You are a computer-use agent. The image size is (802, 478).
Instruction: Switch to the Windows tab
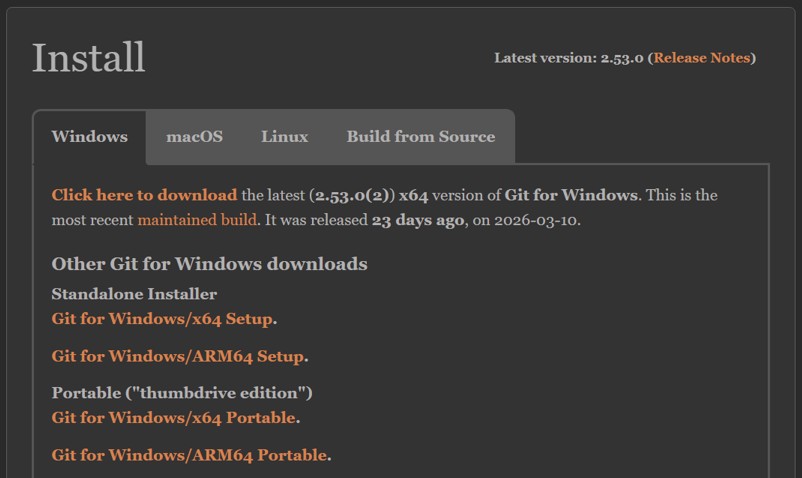coord(89,137)
